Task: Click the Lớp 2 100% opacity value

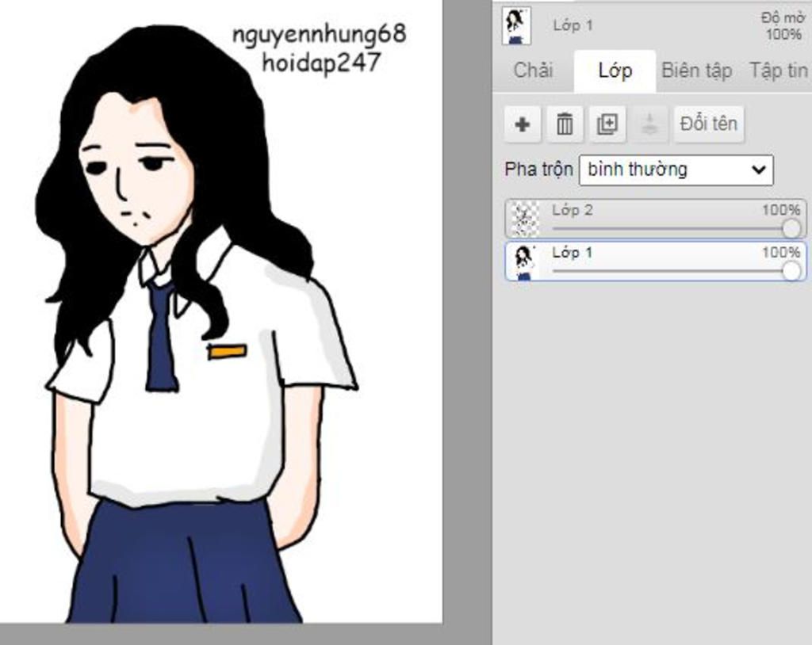Action: point(781,210)
